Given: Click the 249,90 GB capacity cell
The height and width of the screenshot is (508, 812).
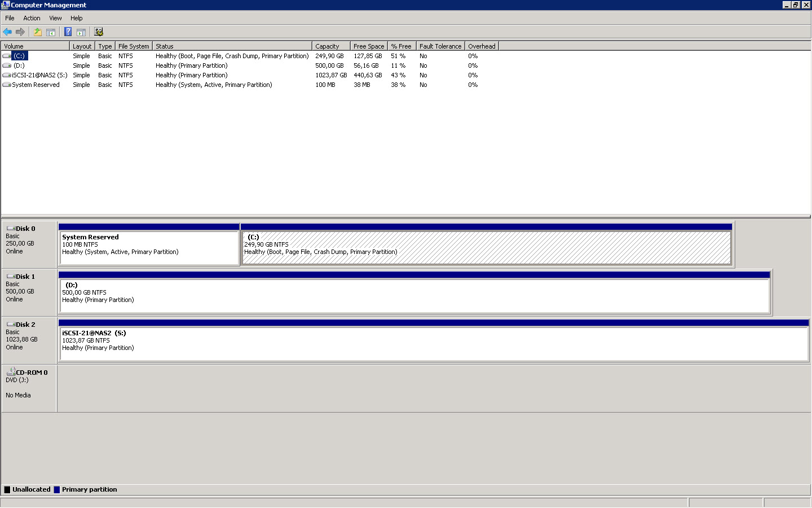Looking at the screenshot, I should (329, 56).
